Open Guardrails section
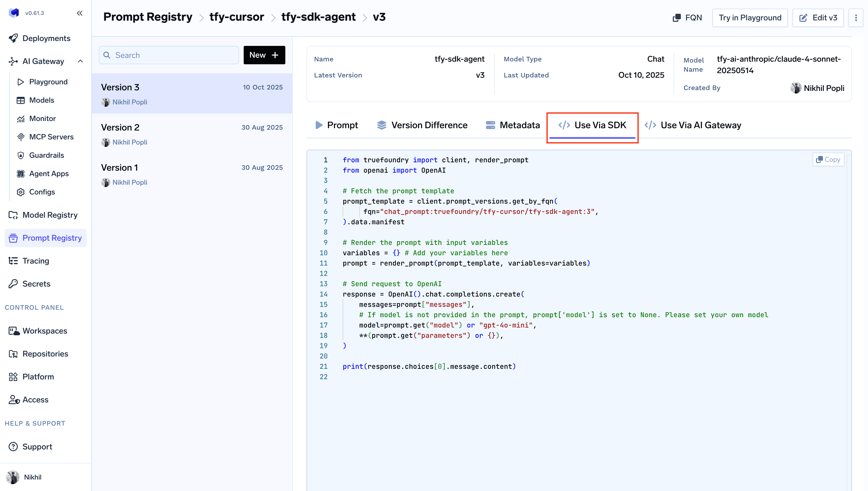The width and height of the screenshot is (868, 491). pyautogui.click(x=46, y=155)
